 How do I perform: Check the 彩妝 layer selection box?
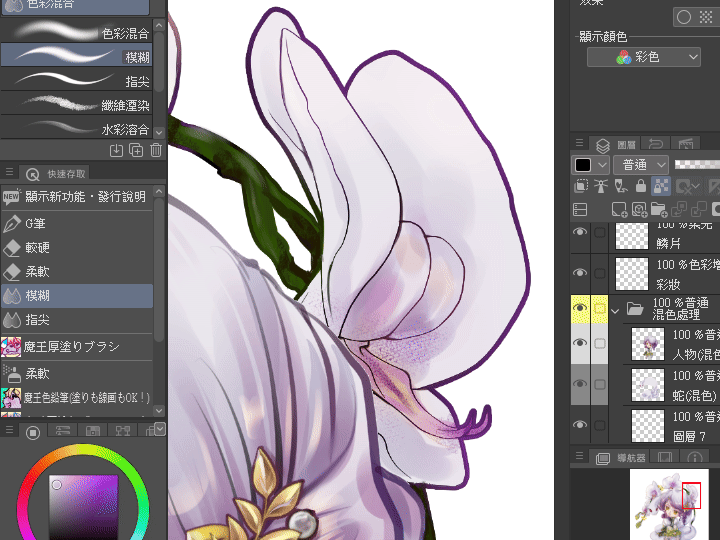pyautogui.click(x=600, y=273)
